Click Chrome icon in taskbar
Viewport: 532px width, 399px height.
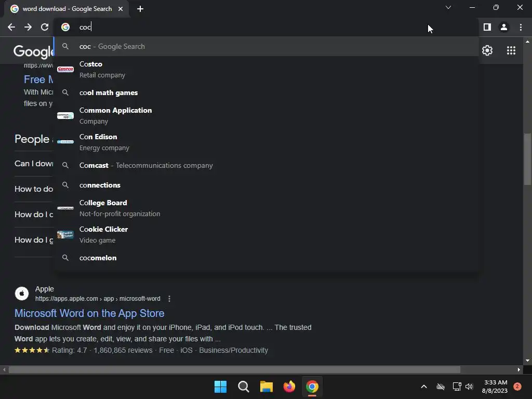point(312,387)
